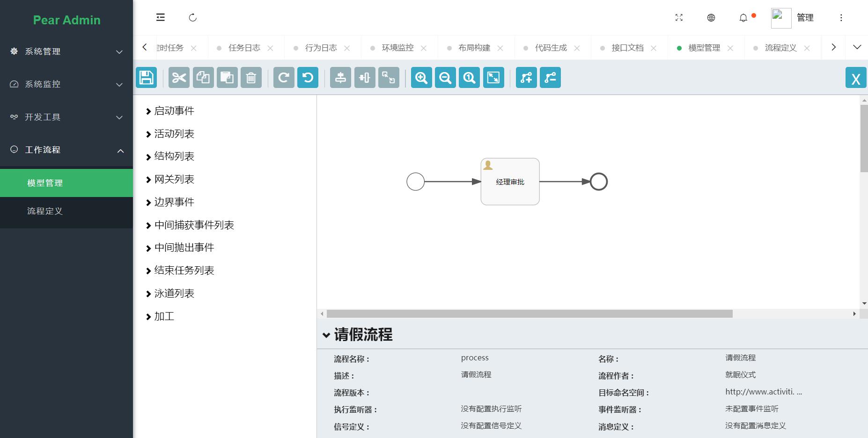Screen dimensions: 868x438
Task: Open the three-dot more options menu
Action: (841, 18)
